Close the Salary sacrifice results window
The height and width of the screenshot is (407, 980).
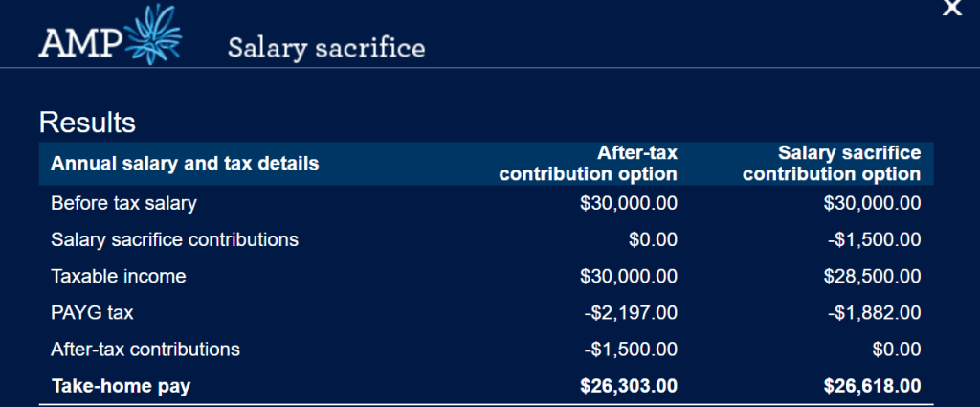click(951, 9)
